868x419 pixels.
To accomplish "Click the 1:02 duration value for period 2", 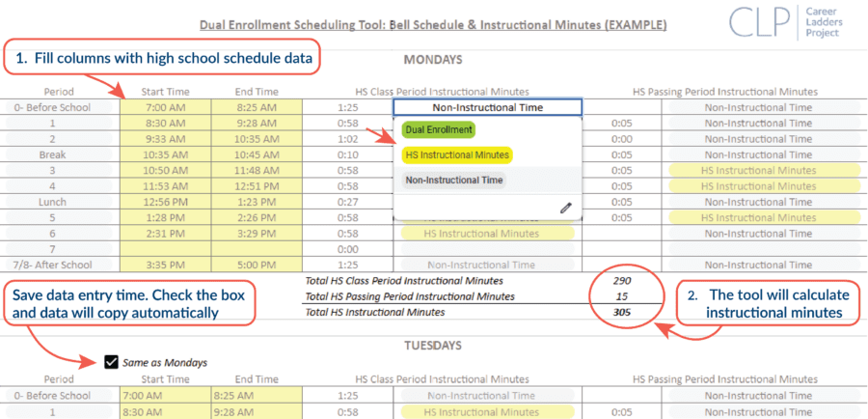I will (347, 139).
